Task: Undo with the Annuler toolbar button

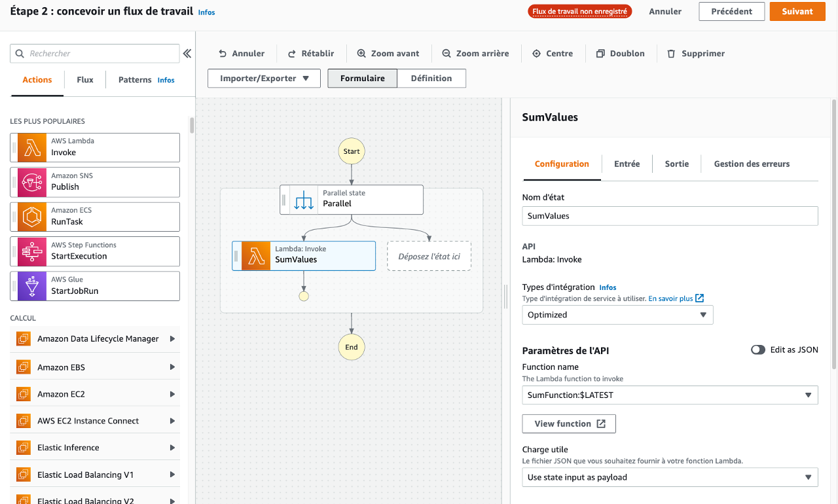Action: coord(242,54)
